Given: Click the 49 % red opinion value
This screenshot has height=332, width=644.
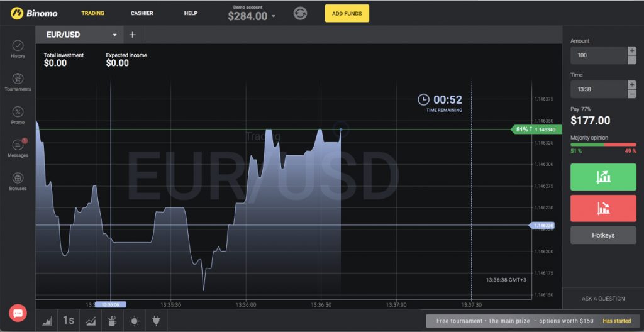Looking at the screenshot, I should point(630,151).
